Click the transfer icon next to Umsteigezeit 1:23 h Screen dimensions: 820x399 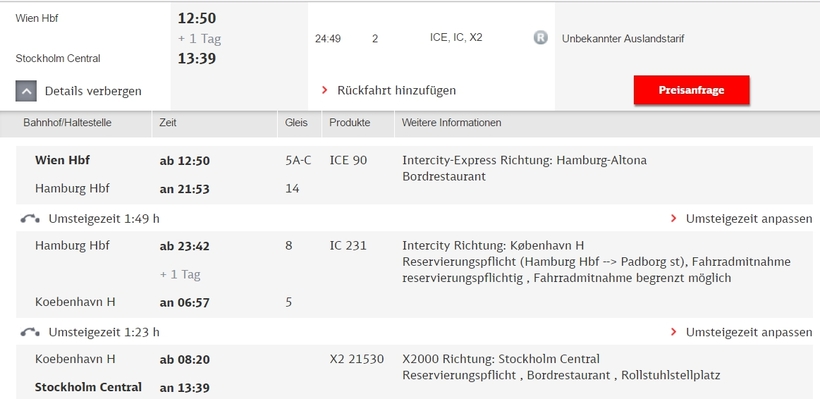30,332
